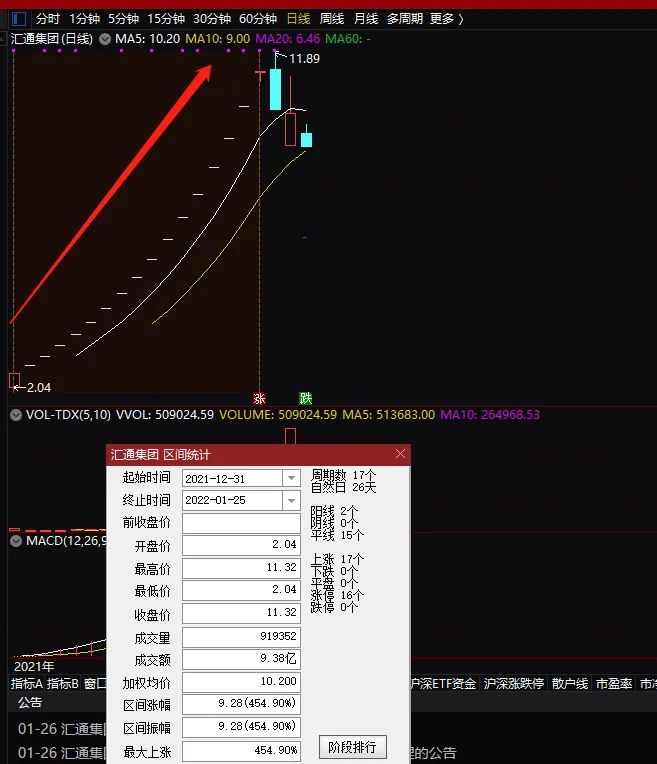Open the 散户线 indicator tab
This screenshot has width=657, height=764.
click(569, 684)
